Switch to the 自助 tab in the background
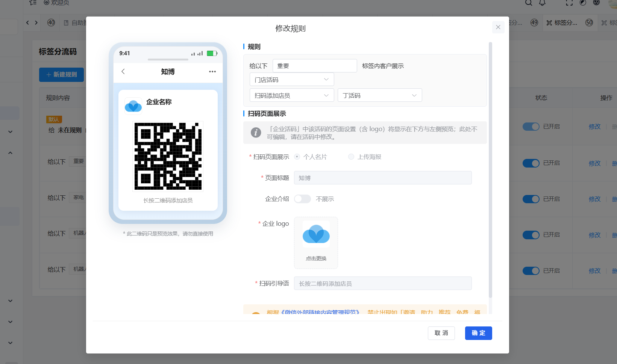 [x=75, y=23]
